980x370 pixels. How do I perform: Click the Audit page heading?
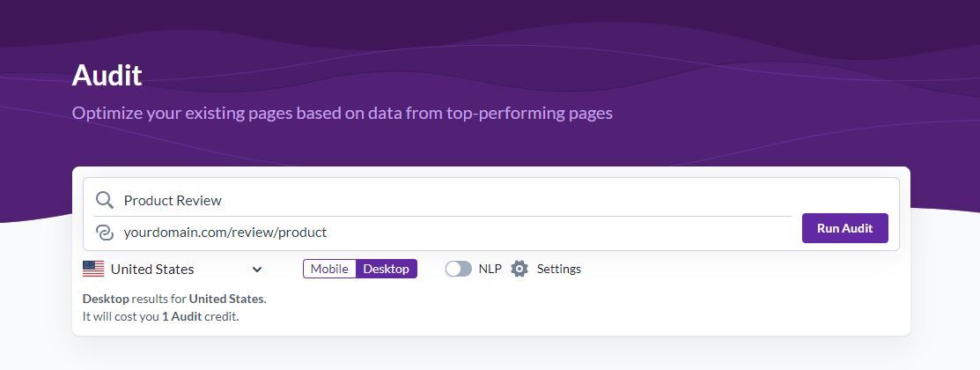(x=107, y=75)
